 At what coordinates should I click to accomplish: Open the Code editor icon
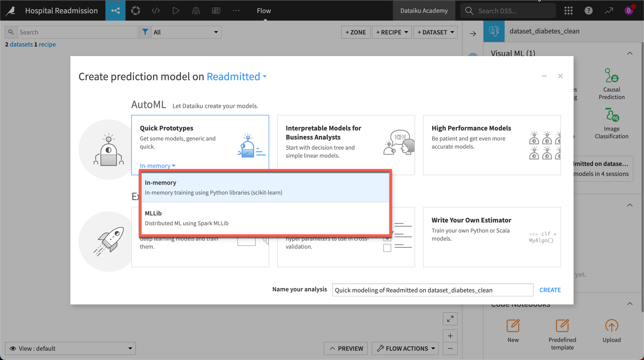pyautogui.click(x=156, y=10)
